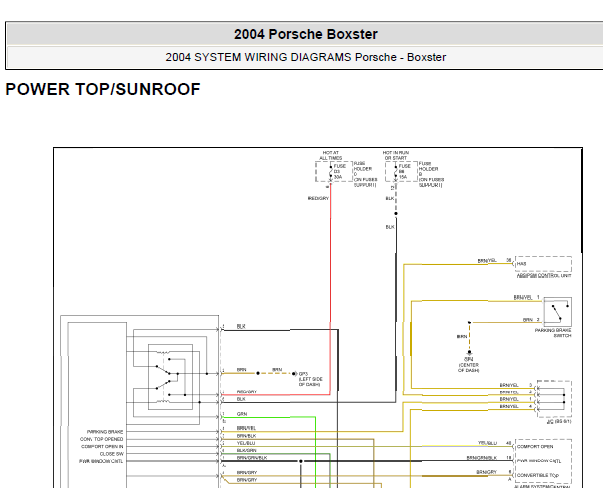Click the 'COMFORT OPEN' pin label in alarm box
This screenshot has width=603, height=488.
point(535,446)
